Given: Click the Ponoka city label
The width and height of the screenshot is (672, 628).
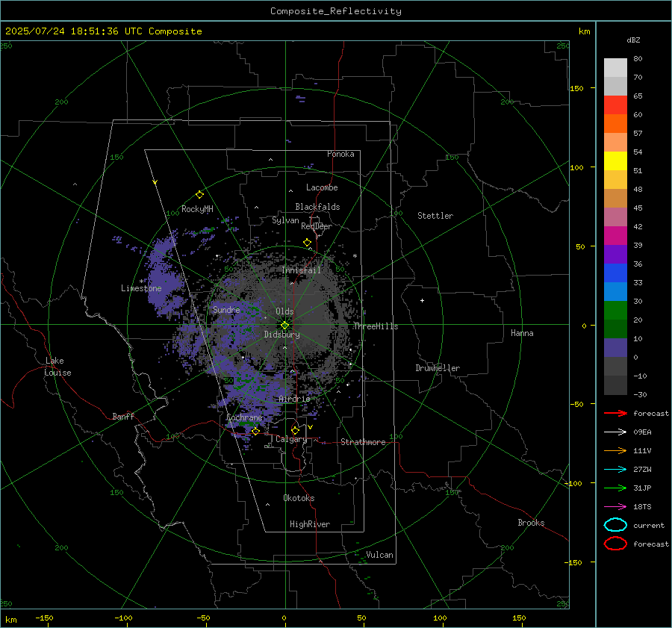Looking at the screenshot, I should tap(340, 154).
